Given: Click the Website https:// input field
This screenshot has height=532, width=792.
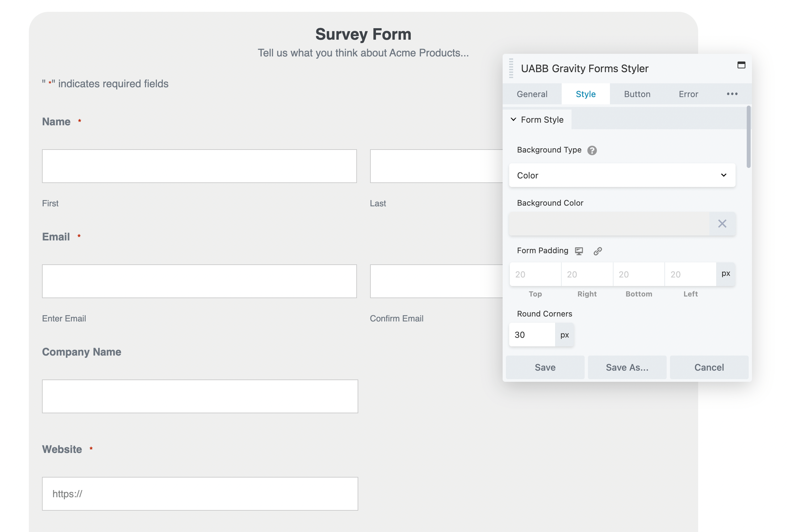Looking at the screenshot, I should (x=200, y=494).
